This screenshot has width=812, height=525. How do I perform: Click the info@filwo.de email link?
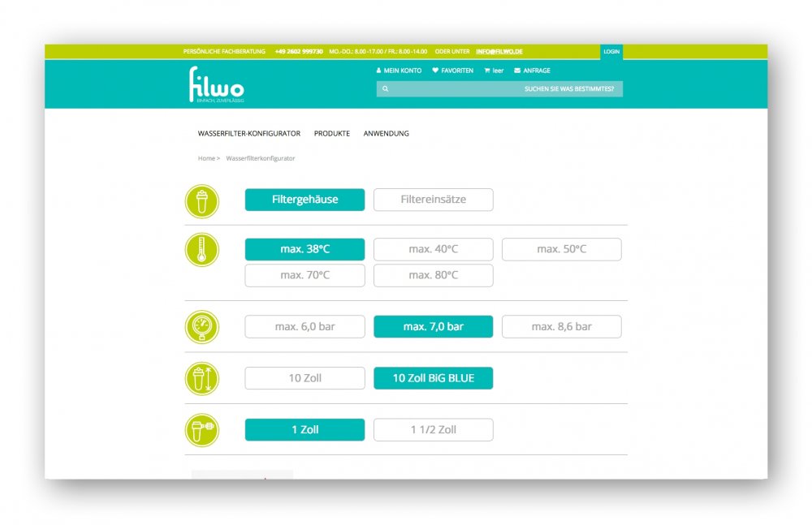click(499, 51)
